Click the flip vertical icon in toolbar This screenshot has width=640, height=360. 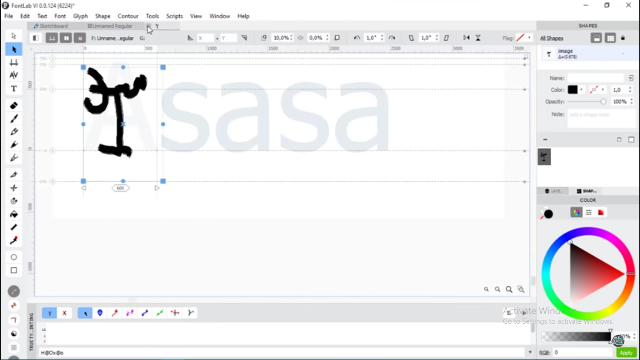click(x=478, y=38)
